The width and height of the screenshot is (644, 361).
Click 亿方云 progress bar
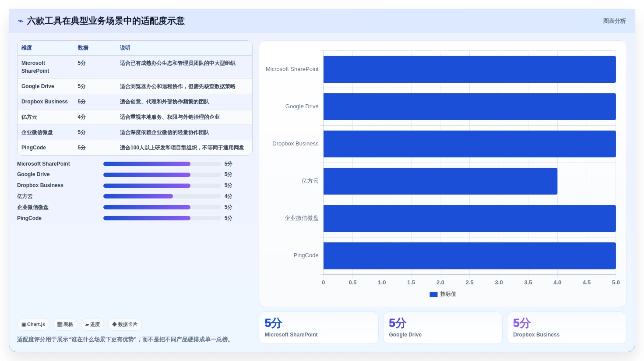pos(162,196)
